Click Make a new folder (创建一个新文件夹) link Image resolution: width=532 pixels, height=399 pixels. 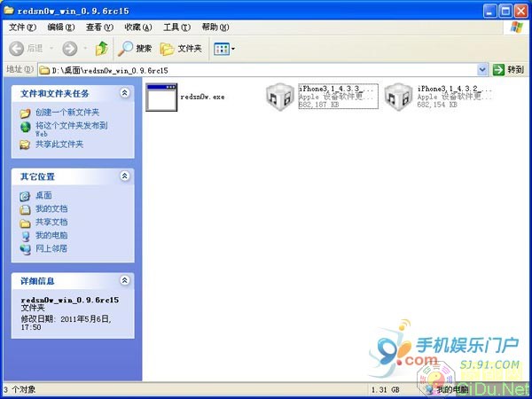[x=66, y=113]
